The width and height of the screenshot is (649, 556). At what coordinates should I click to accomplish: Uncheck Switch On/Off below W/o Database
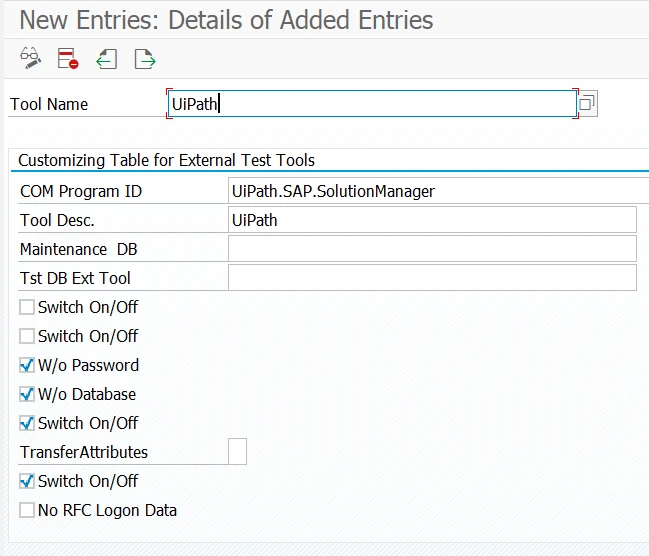pyautogui.click(x=27, y=423)
